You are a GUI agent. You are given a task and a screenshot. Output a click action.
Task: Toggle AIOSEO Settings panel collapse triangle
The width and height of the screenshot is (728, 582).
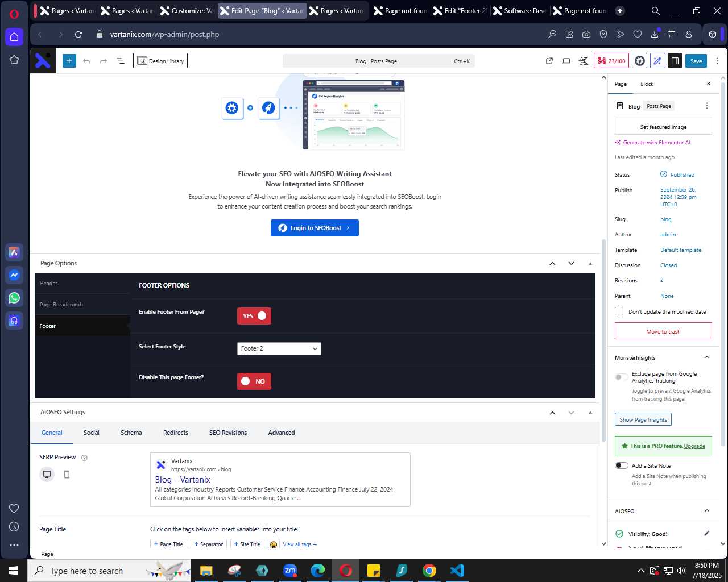(x=590, y=413)
